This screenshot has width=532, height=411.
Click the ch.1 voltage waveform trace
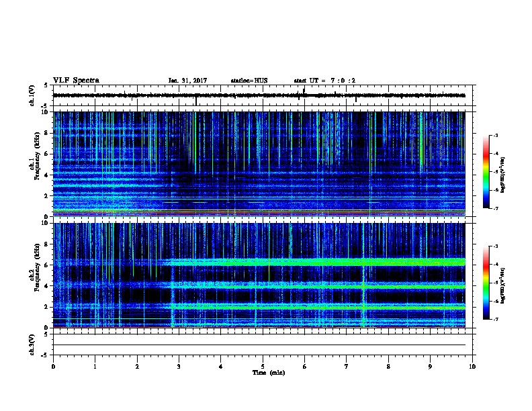point(259,95)
